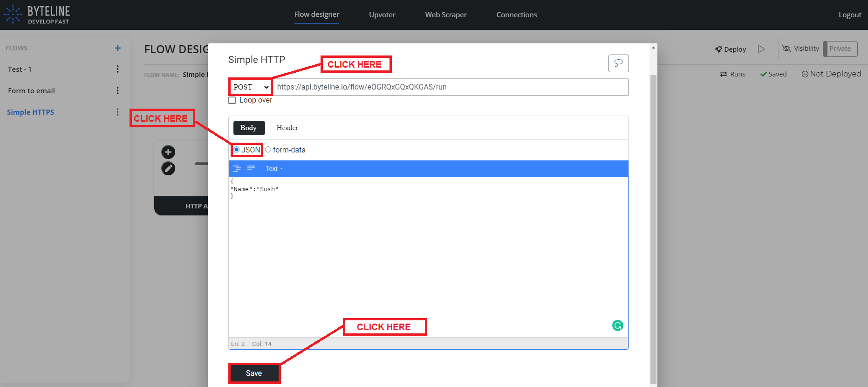Click the Logout link
868x387 pixels.
pyautogui.click(x=850, y=15)
